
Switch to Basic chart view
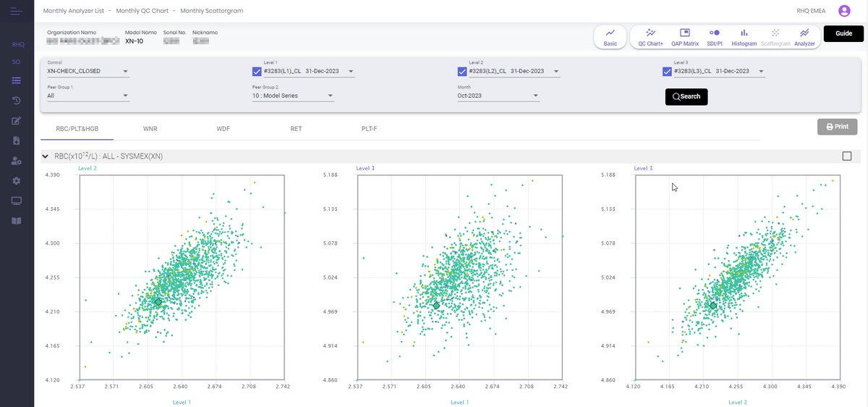[x=610, y=38]
